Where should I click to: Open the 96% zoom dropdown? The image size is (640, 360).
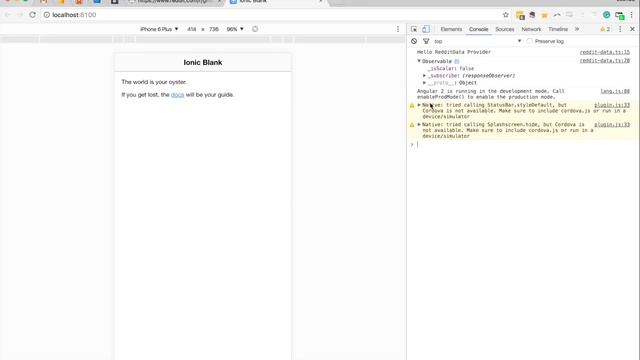(x=235, y=29)
